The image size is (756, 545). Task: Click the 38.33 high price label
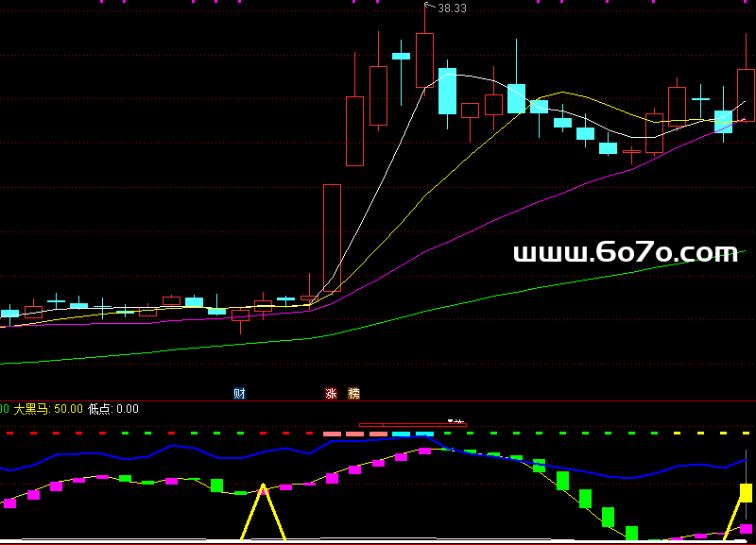click(453, 9)
